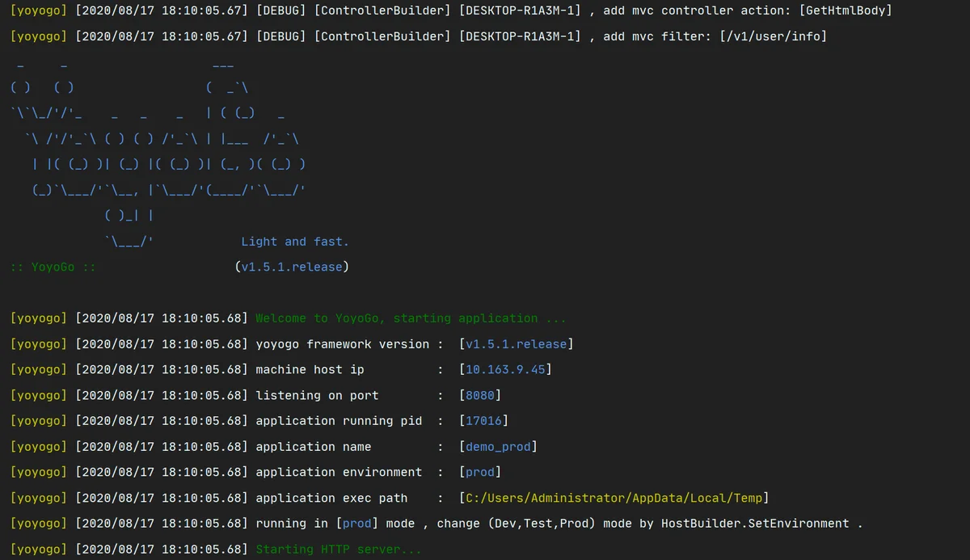Select [prod] on the application environment line
Screen dimensions: 970x560
(x=480, y=472)
